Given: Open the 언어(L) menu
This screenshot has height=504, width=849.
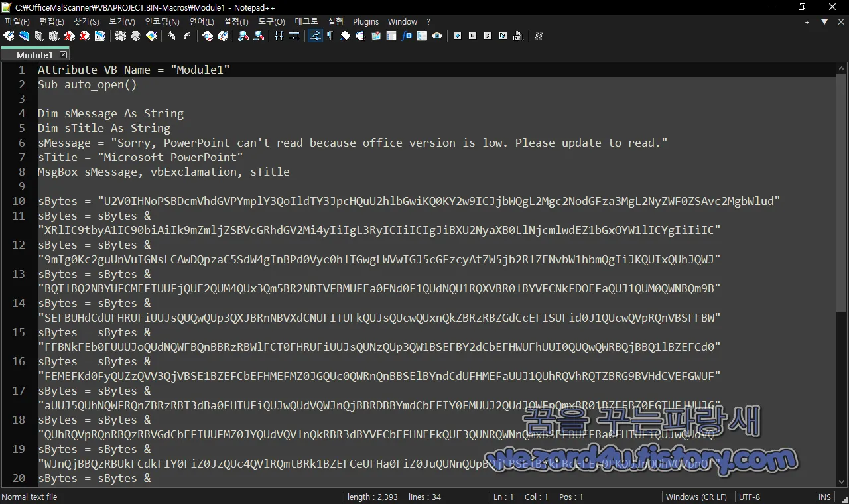Looking at the screenshot, I should [202, 22].
